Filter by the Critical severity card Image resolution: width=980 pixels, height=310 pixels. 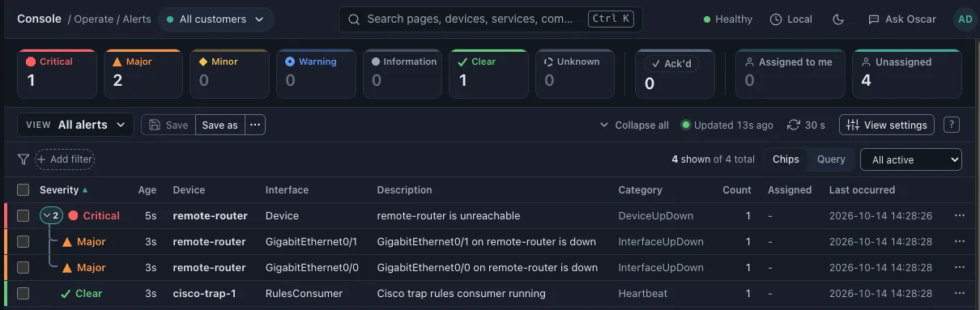(57, 73)
